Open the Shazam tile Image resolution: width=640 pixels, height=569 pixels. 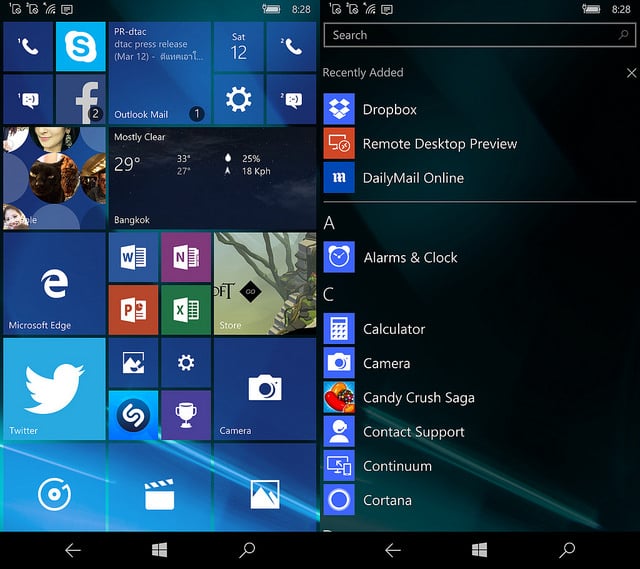click(x=133, y=415)
